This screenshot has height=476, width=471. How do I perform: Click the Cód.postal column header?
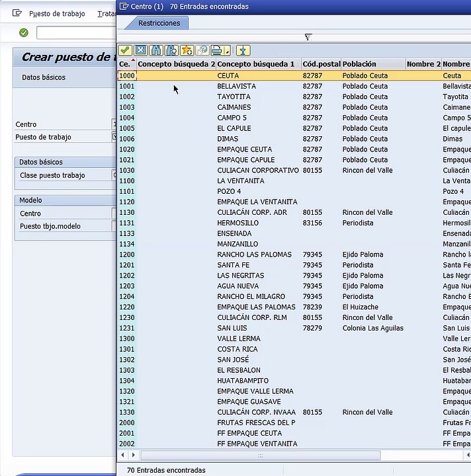(x=321, y=64)
